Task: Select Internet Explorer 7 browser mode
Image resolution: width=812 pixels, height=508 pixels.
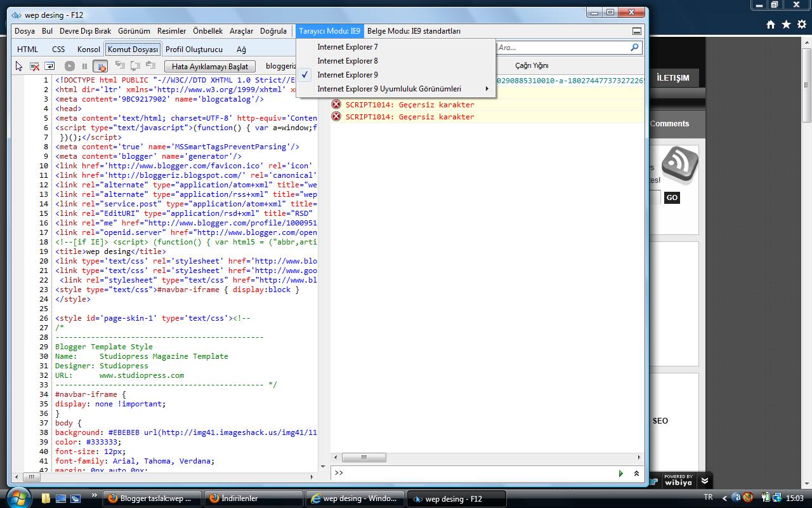Action: (348, 47)
